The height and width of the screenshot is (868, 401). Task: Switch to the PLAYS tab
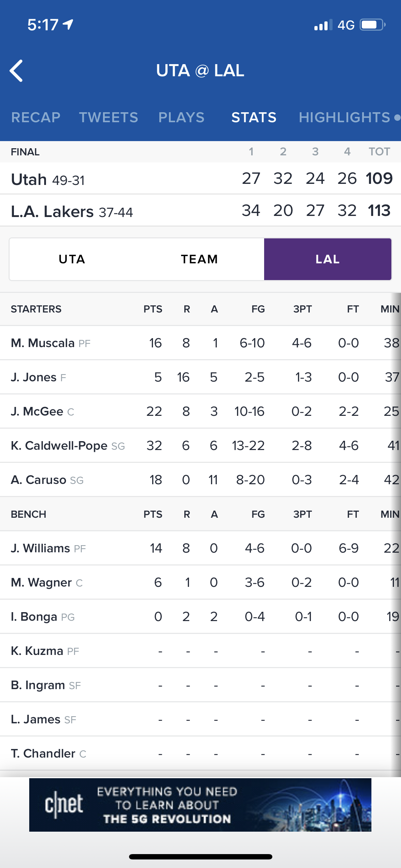coord(181,117)
